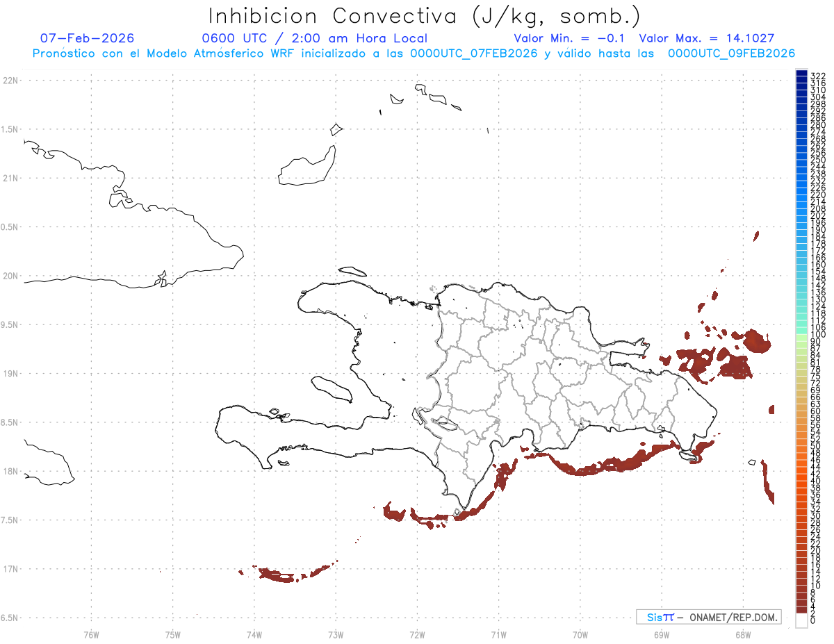Viewport: 834px width, 644px height.
Task: Click the "17N" latitude label
Action: pyautogui.click(x=10, y=569)
